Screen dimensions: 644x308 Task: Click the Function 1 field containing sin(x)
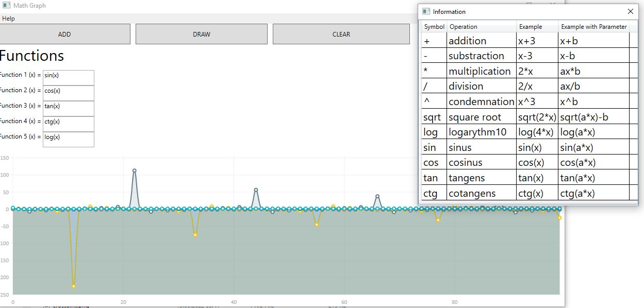coord(69,77)
